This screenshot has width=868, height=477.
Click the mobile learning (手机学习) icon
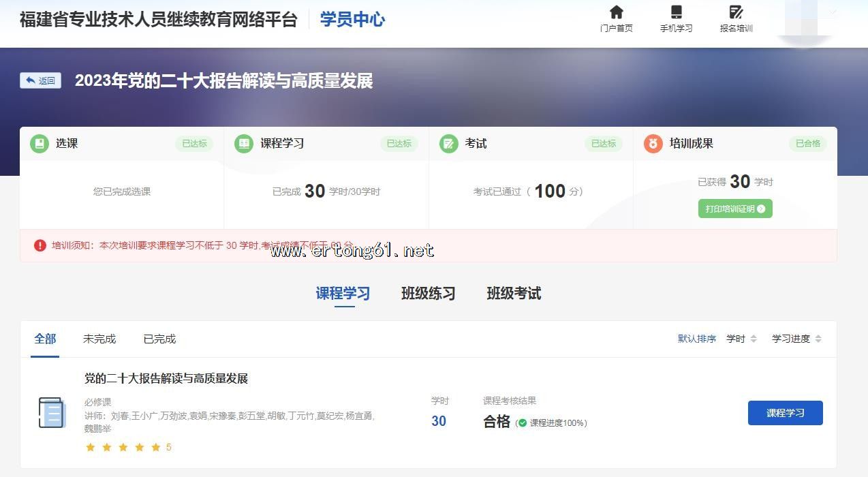pos(676,12)
